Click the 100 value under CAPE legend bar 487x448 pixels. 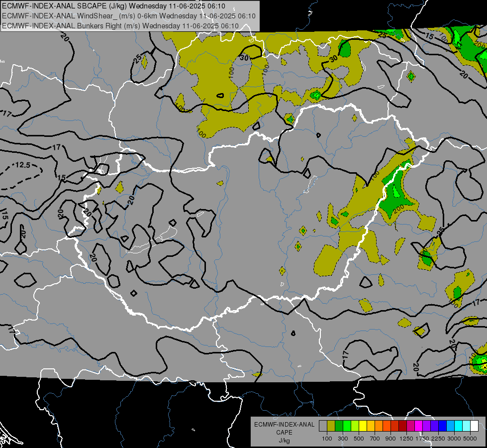click(327, 439)
